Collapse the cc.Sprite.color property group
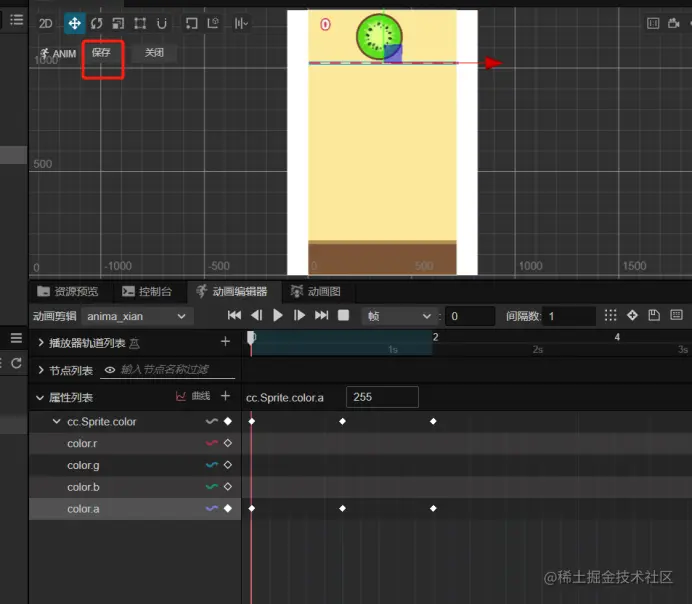Image resolution: width=692 pixels, height=604 pixels. pyautogui.click(x=57, y=422)
